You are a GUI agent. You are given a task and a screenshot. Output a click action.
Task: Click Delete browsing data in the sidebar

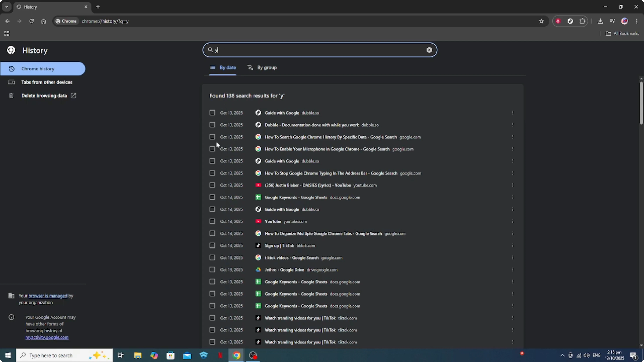(x=44, y=95)
